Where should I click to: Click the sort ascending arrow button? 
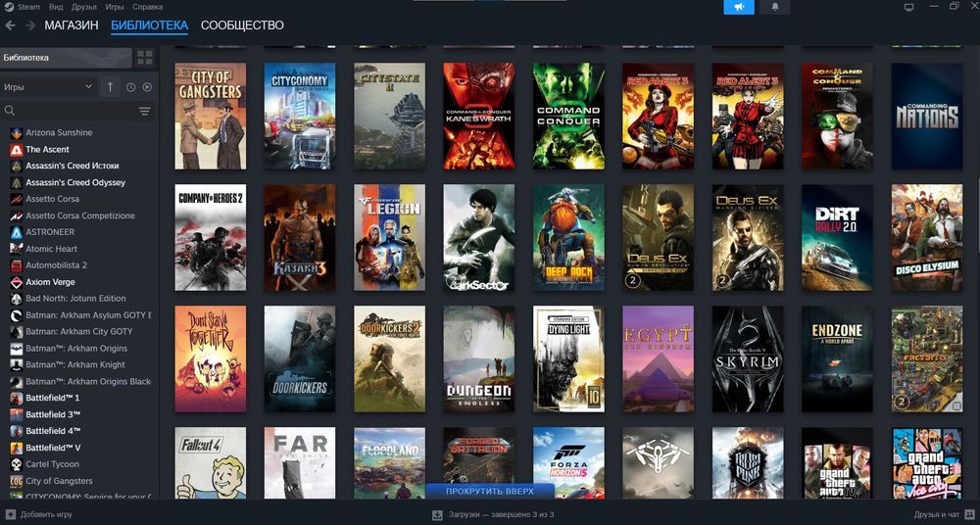point(110,87)
